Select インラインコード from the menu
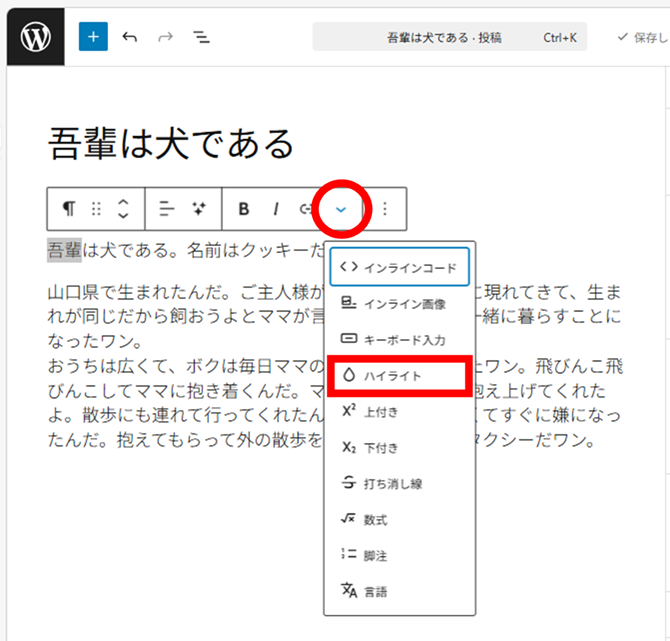The image size is (670, 641). [399, 268]
